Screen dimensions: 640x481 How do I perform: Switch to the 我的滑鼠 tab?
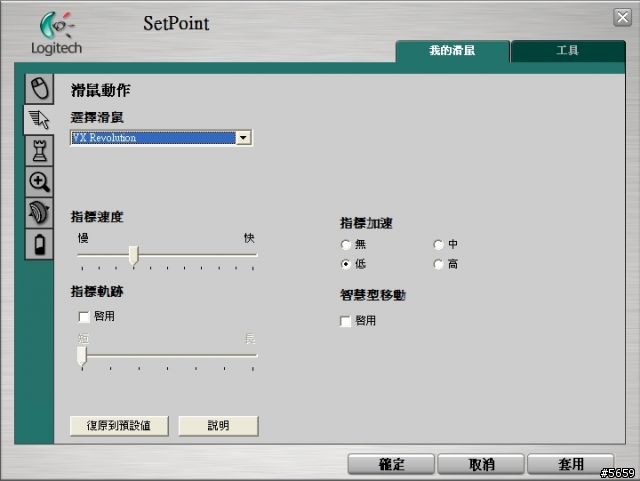pyautogui.click(x=452, y=51)
